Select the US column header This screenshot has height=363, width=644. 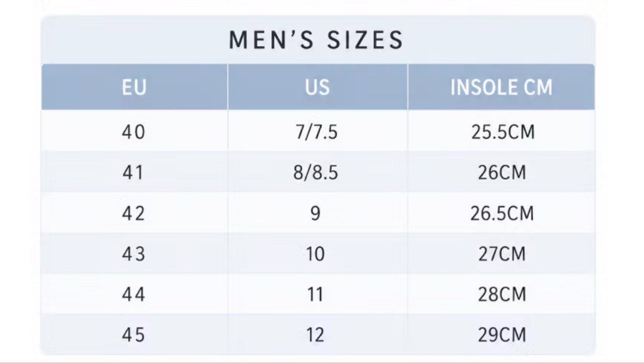tap(317, 87)
